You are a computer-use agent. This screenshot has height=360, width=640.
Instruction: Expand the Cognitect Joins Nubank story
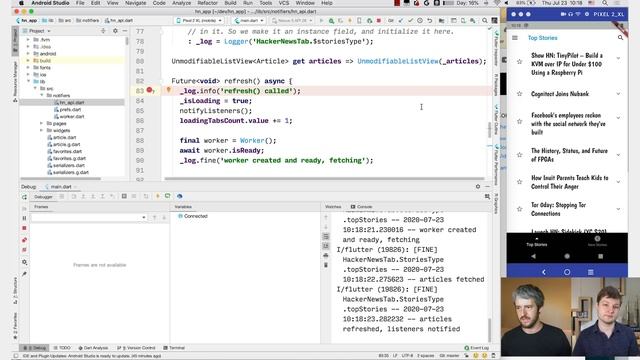[618, 94]
